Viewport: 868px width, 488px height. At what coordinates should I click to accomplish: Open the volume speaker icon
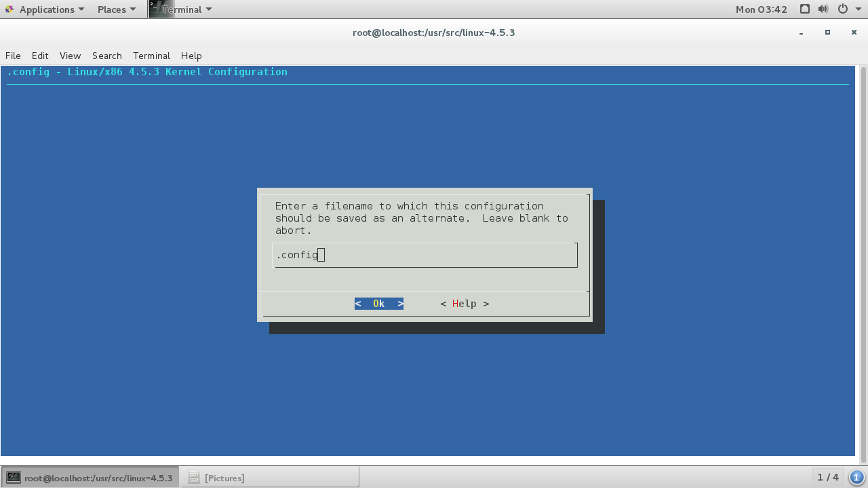tap(823, 9)
